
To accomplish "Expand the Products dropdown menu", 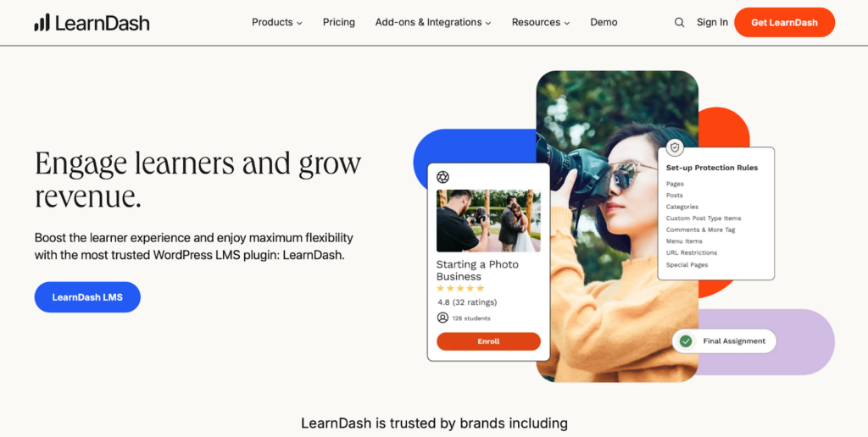I will tap(277, 23).
